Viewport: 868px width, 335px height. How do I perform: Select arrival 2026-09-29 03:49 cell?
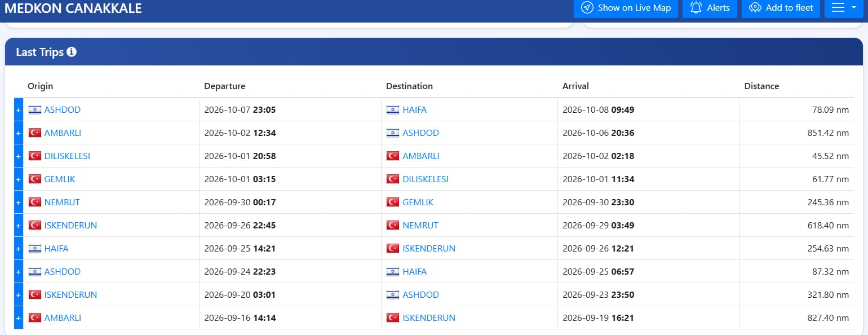click(x=649, y=226)
